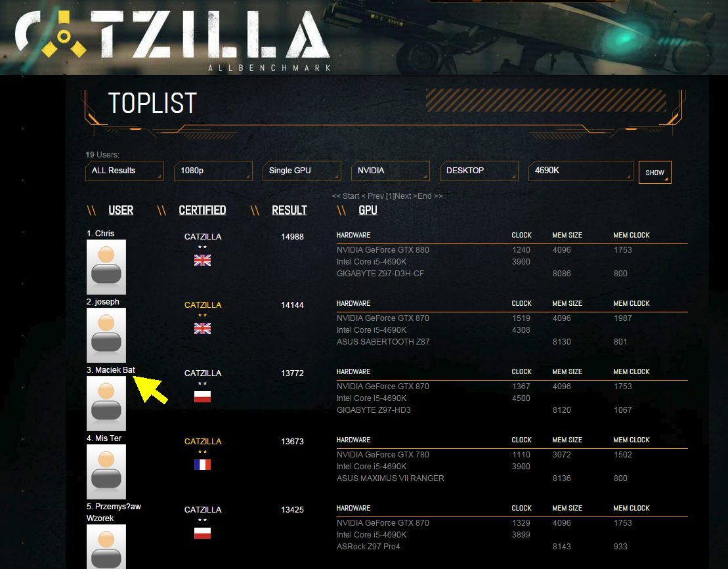Click the 4690K search field
The width and height of the screenshot is (728, 569).
580,171
